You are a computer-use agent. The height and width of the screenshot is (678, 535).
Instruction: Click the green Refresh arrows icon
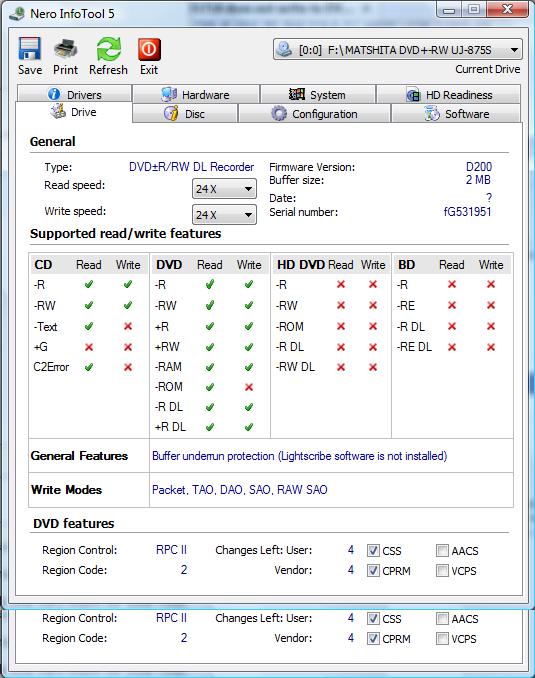pyautogui.click(x=109, y=48)
